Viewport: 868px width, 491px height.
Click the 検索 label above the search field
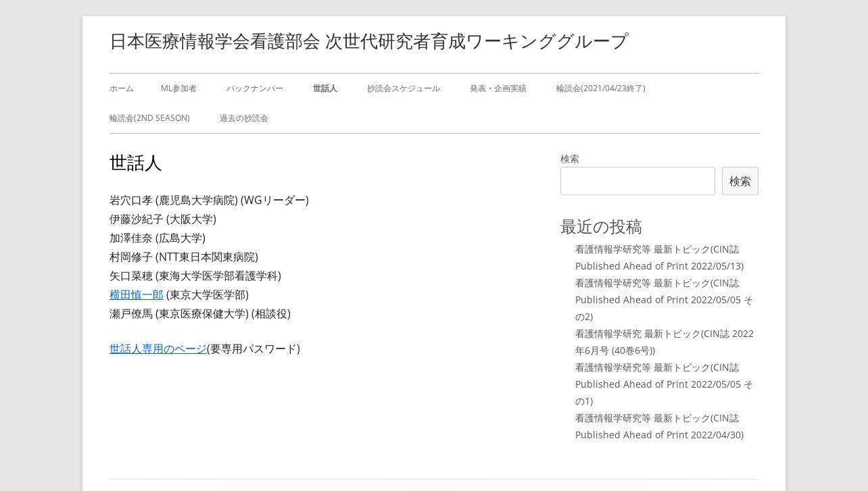570,159
